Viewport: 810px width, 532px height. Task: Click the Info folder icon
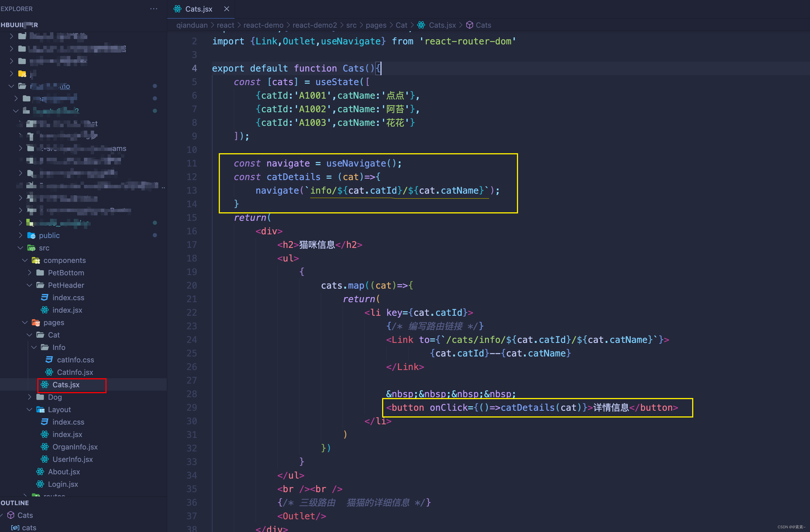(45, 347)
